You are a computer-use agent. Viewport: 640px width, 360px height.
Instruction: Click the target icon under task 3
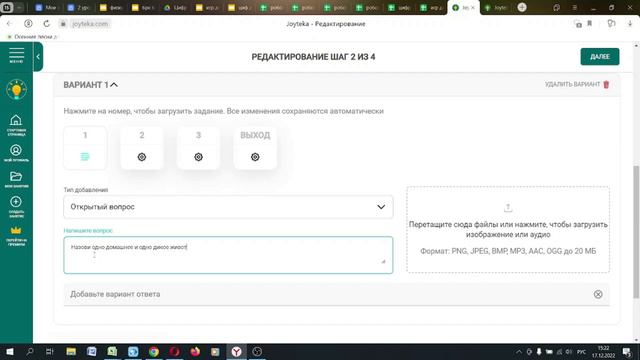pos(198,157)
